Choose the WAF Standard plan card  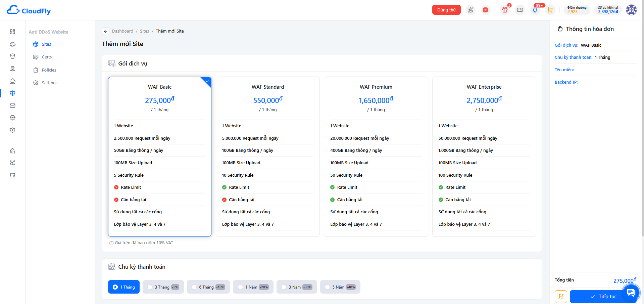(268, 157)
